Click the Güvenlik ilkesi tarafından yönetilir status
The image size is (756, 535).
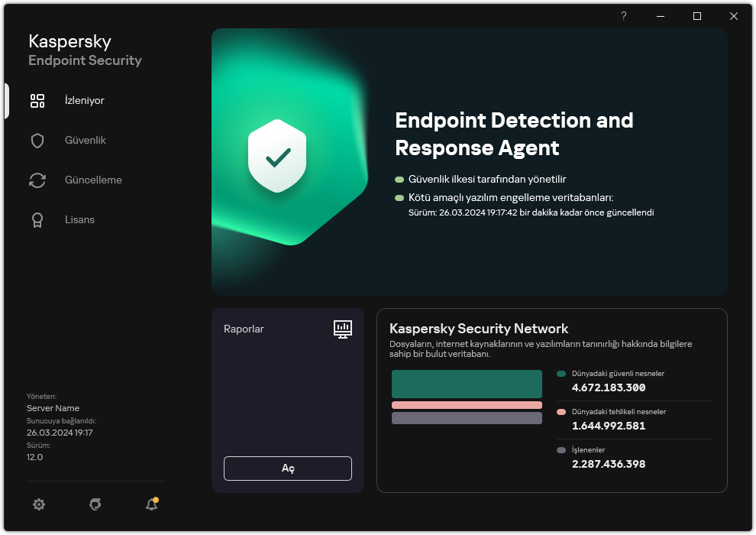(x=487, y=179)
